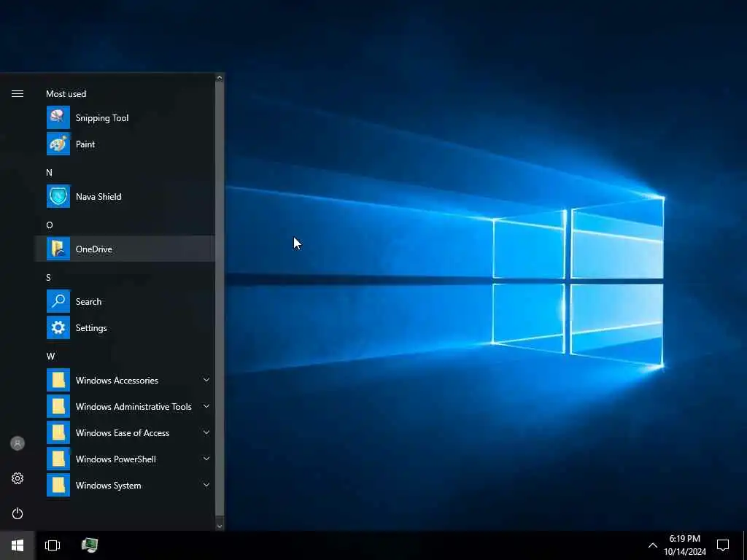
Task: Click the user account avatar icon
Action: (x=18, y=443)
